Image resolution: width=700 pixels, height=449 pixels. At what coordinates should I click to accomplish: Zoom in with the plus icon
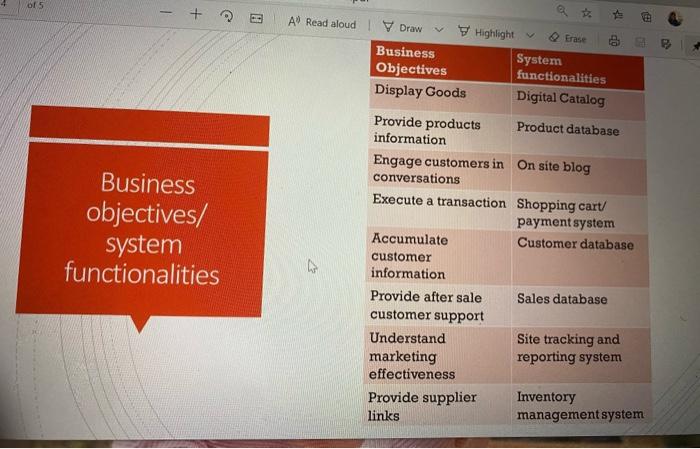(196, 14)
